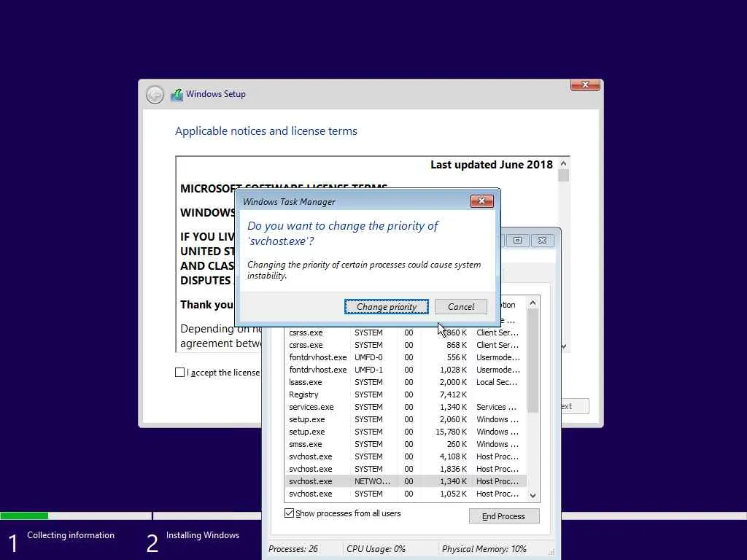
Task: Click CPU Usage: 0% status text
Action: click(376, 548)
